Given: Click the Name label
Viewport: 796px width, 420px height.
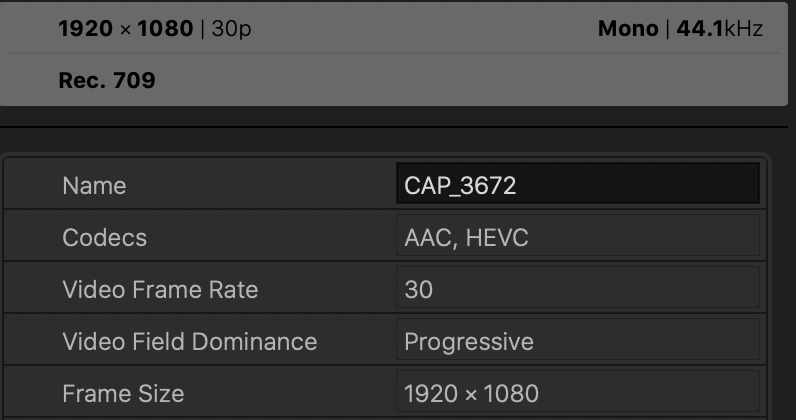Looking at the screenshot, I should [x=94, y=185].
